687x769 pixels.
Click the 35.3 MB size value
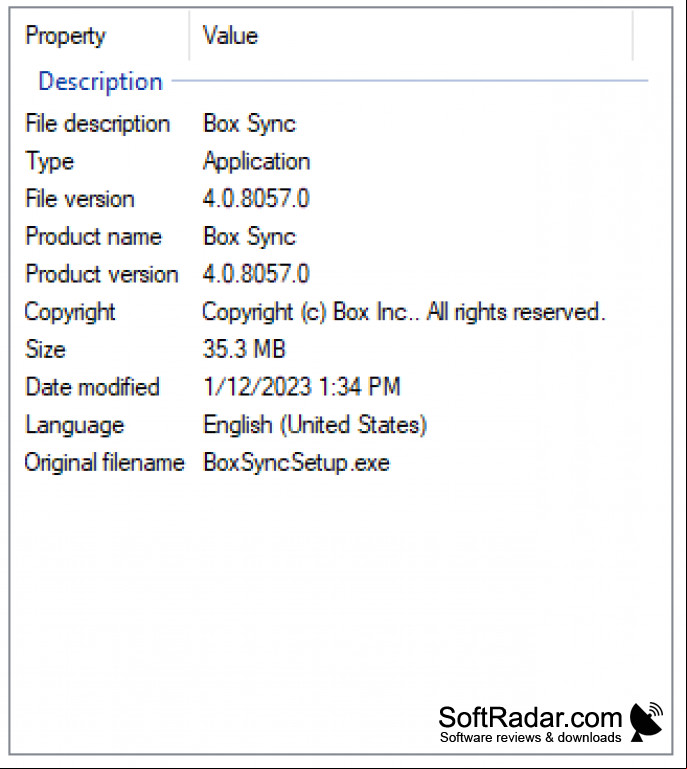244,349
